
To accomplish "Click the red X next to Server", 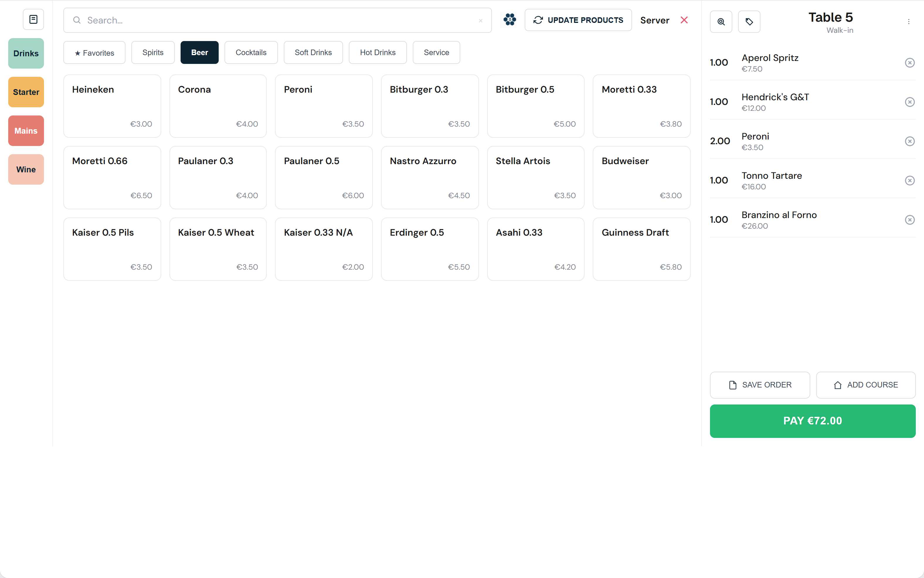I will coord(684,20).
